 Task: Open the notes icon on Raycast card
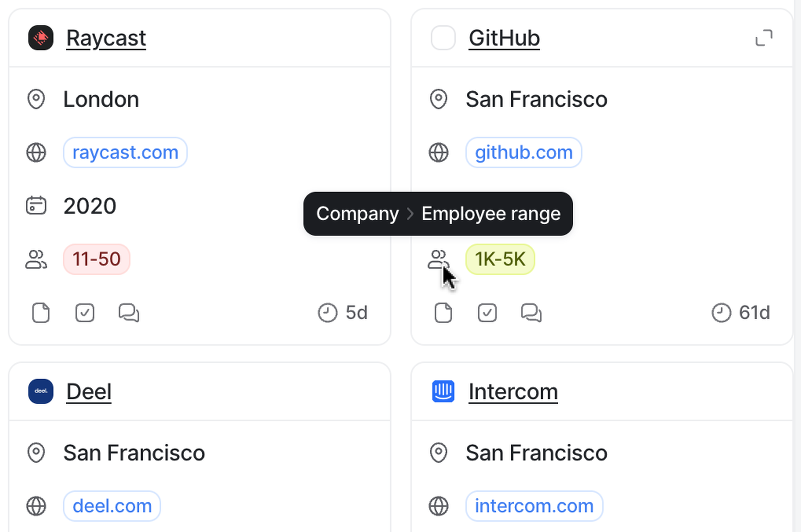pyautogui.click(x=41, y=312)
